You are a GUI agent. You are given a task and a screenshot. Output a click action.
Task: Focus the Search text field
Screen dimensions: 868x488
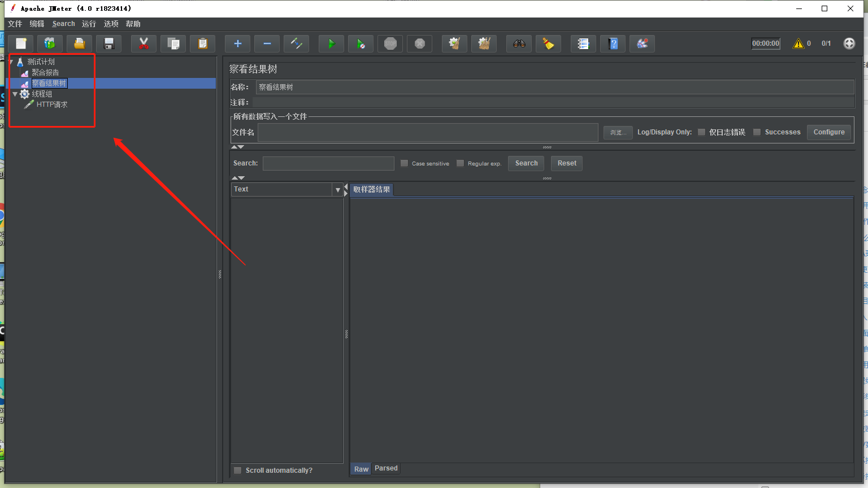pyautogui.click(x=328, y=163)
